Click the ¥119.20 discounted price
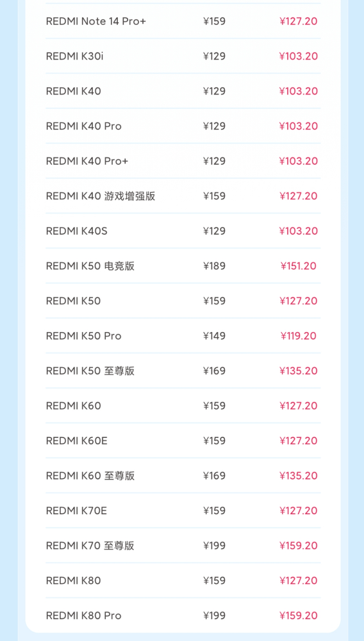The height and width of the screenshot is (641, 364). pos(299,336)
